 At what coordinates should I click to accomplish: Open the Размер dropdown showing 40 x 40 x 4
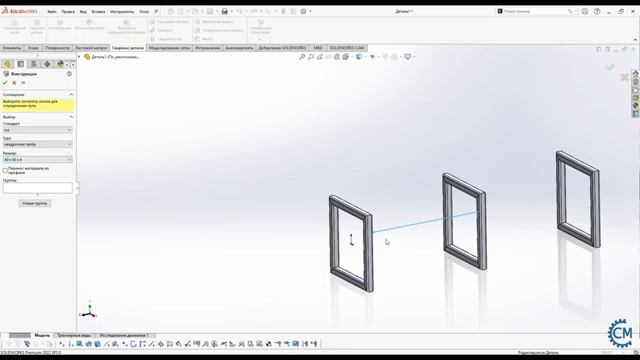coord(38,160)
